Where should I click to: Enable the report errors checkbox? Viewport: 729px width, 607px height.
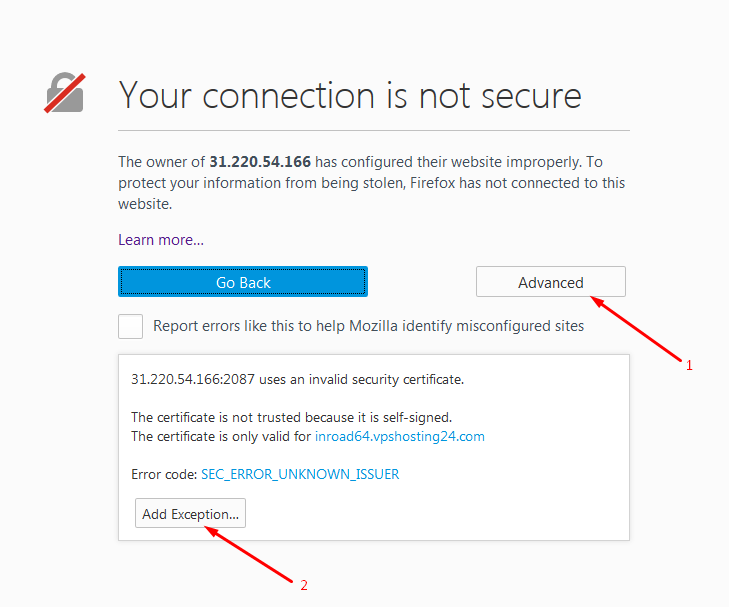pos(130,326)
